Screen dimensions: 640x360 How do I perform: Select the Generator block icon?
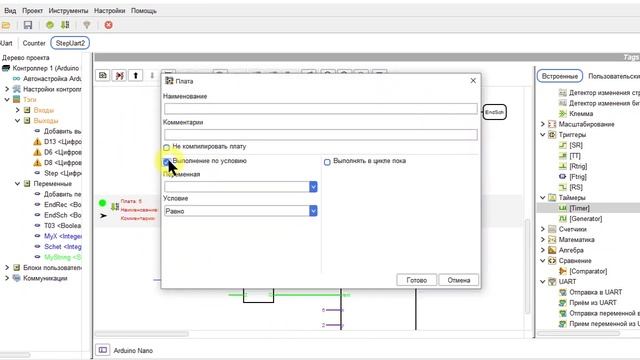pos(562,219)
